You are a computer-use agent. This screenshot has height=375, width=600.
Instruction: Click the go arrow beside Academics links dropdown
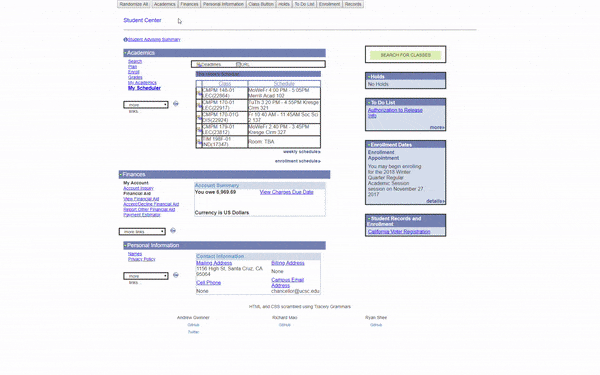176,104
